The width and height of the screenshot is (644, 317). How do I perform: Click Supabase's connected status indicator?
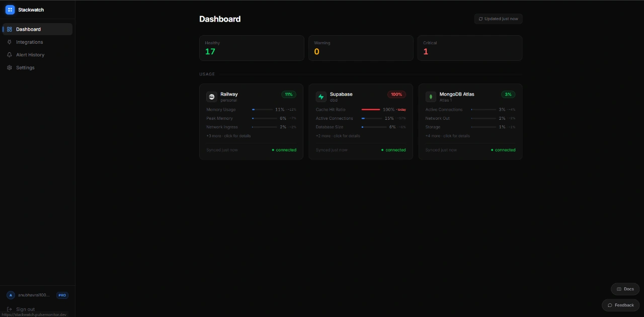point(393,150)
